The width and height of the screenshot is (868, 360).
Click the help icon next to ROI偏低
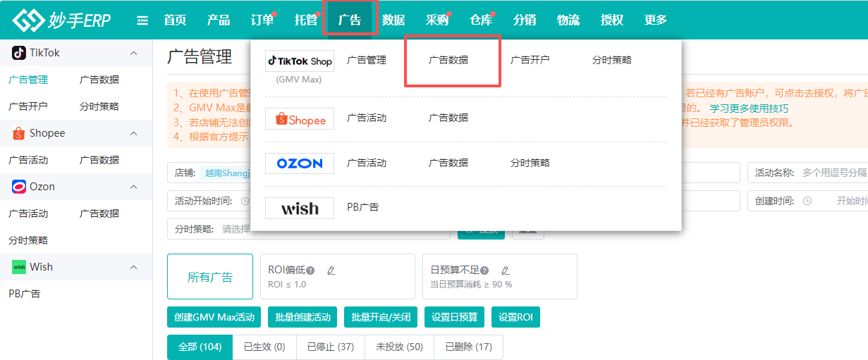click(310, 270)
